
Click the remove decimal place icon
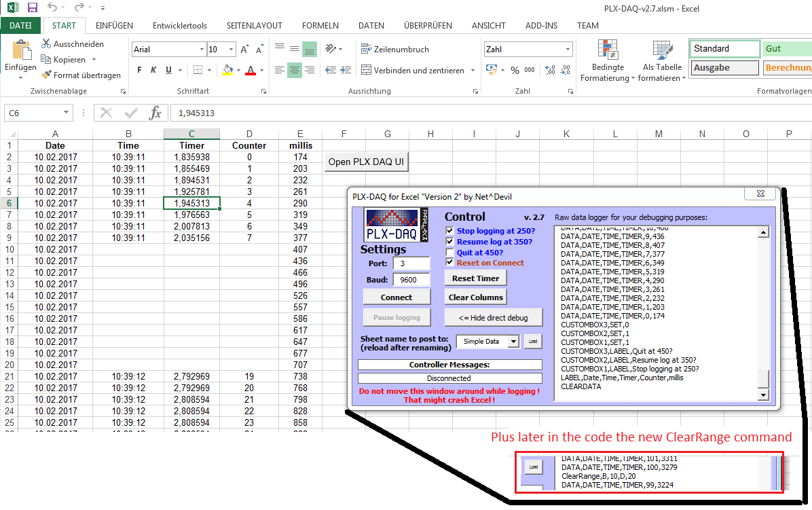565,70
